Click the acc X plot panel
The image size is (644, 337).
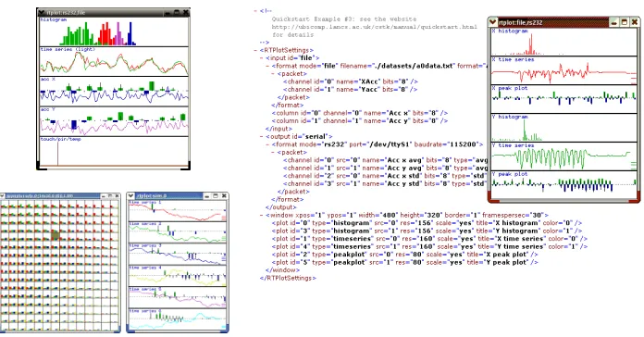[114, 92]
